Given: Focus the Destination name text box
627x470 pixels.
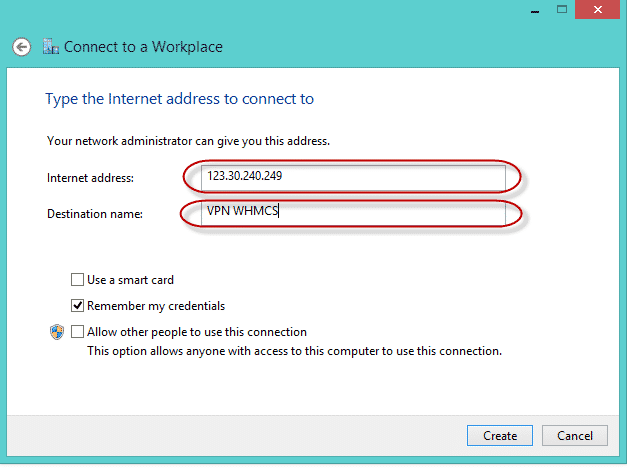Looking at the screenshot, I should 353,214.
